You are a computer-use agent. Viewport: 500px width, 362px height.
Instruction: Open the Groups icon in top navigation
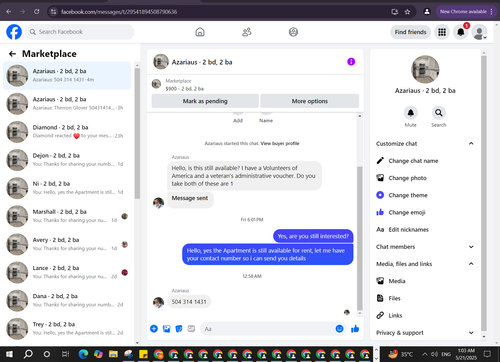click(293, 32)
